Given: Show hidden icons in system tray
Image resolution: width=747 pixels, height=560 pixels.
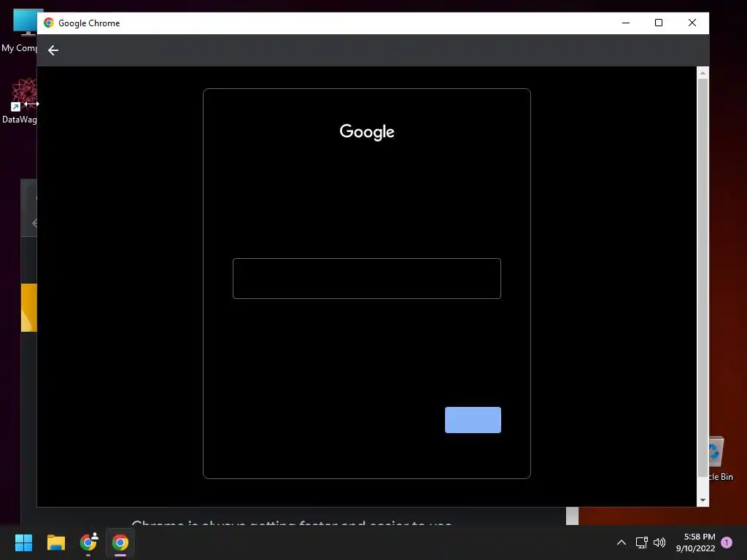Looking at the screenshot, I should pos(622,542).
